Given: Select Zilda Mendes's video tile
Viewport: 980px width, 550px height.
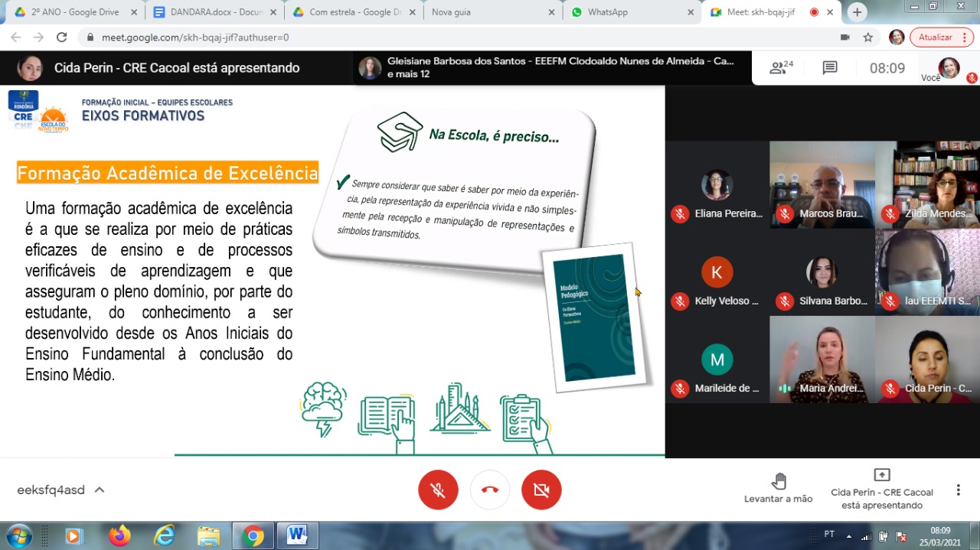Looking at the screenshot, I should (x=928, y=184).
